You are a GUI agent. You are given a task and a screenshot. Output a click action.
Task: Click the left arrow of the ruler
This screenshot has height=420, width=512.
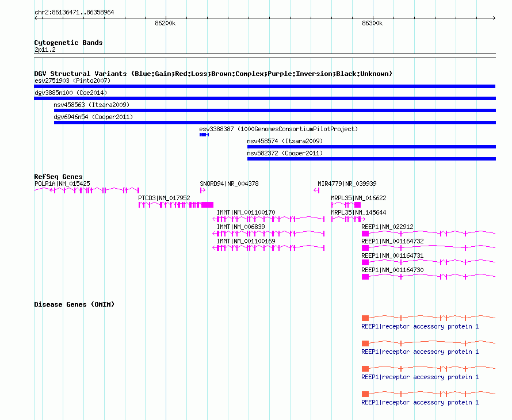36,18
